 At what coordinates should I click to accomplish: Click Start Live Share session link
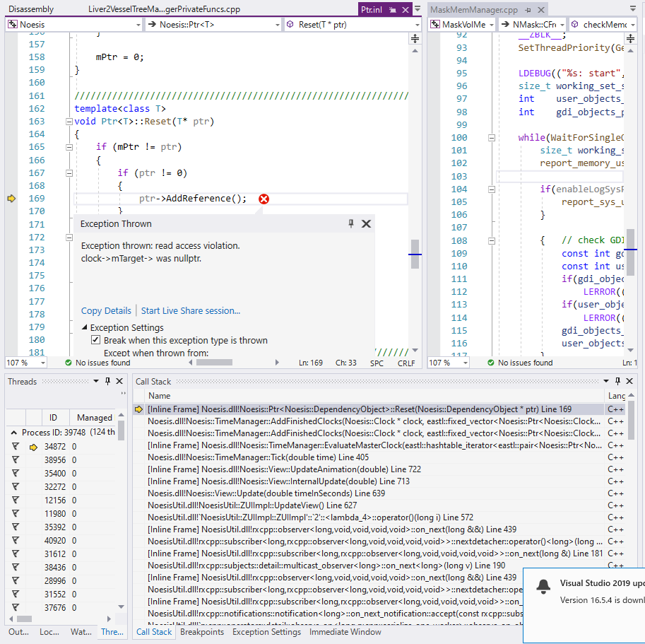click(191, 310)
